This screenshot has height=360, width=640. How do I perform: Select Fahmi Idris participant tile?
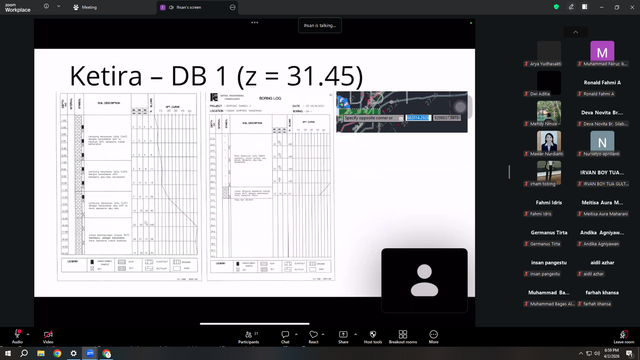[549, 205]
